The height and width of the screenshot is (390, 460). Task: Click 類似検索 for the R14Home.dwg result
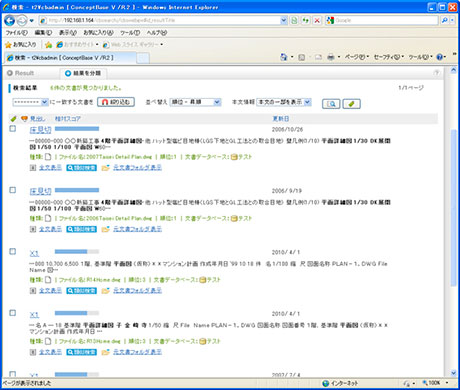(x=81, y=291)
